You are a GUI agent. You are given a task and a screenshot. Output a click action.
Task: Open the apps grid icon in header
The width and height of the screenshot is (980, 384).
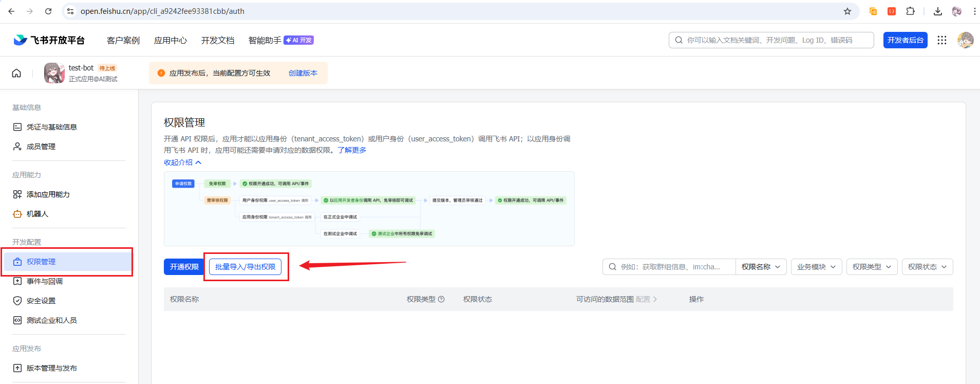click(941, 40)
